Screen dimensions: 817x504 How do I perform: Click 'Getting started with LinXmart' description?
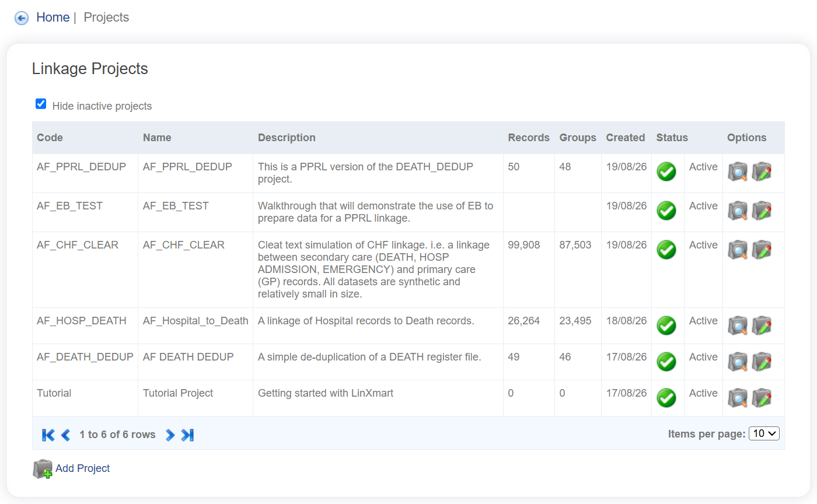[326, 393]
